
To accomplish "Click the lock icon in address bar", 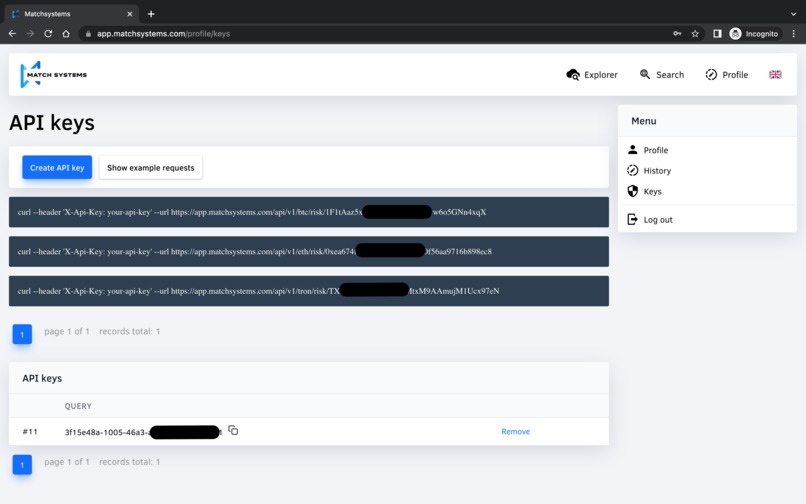I will coord(88,33).
